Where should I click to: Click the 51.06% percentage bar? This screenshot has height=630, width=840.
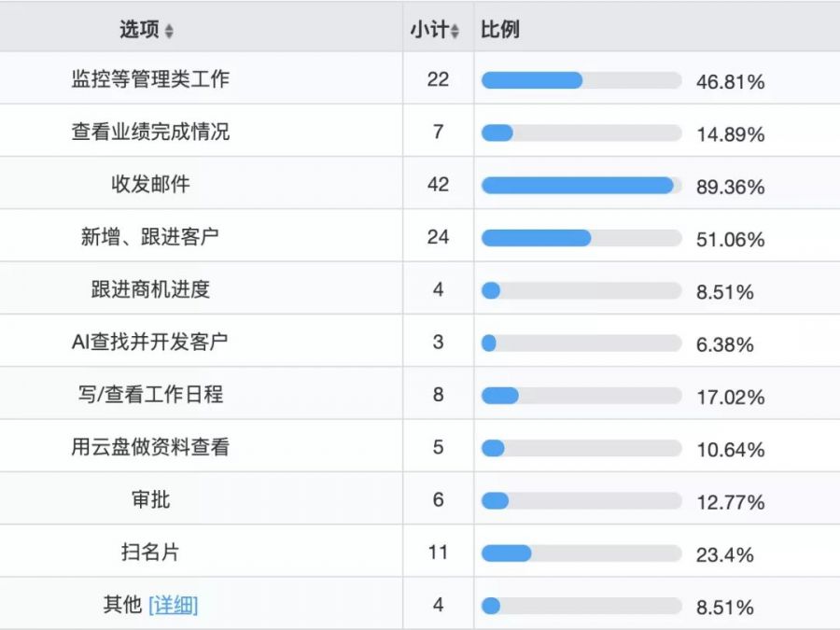(581, 238)
